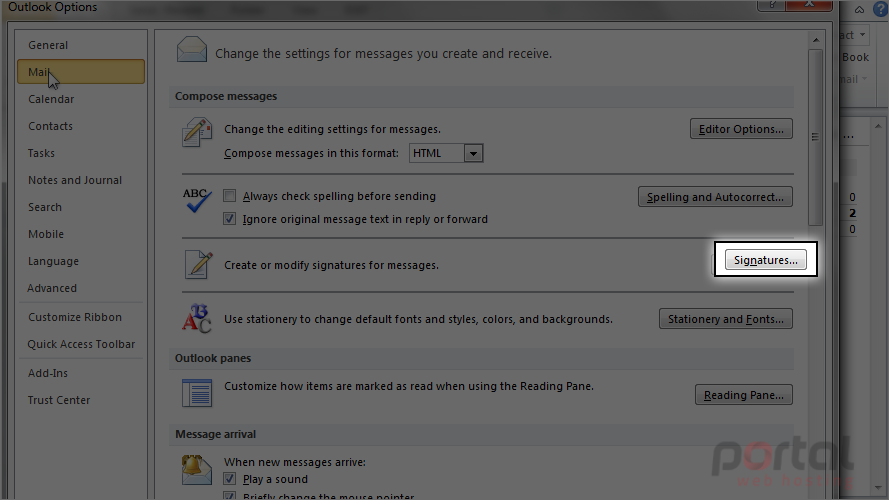Viewport: 889px width, 500px height.
Task: Click the ABC spelling checkmark icon
Action: (x=197, y=200)
